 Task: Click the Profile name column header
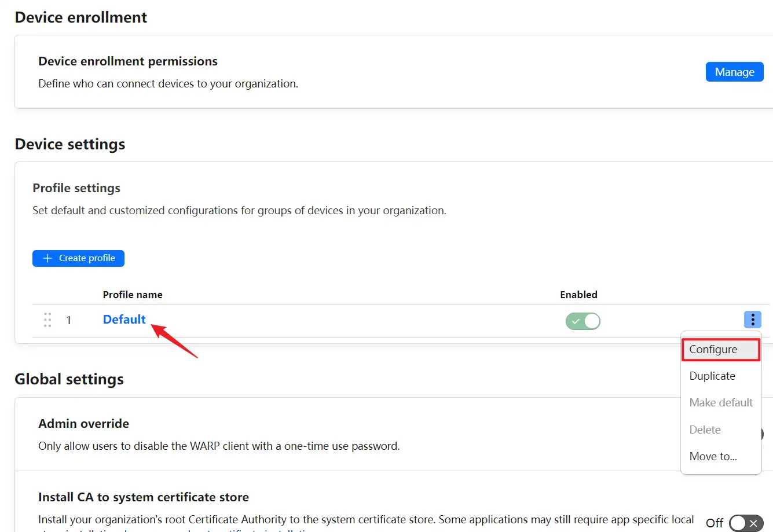pyautogui.click(x=133, y=295)
